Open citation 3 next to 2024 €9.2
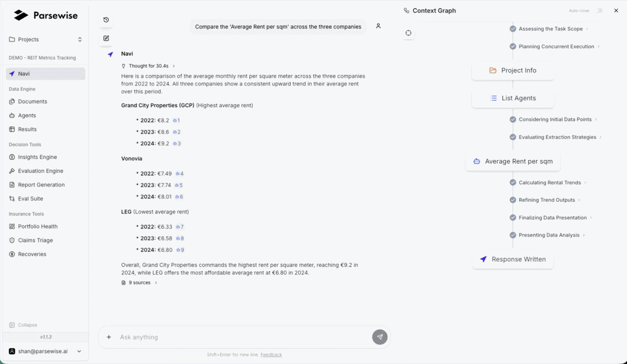Viewport: 627px width, 364px height. tap(177, 144)
